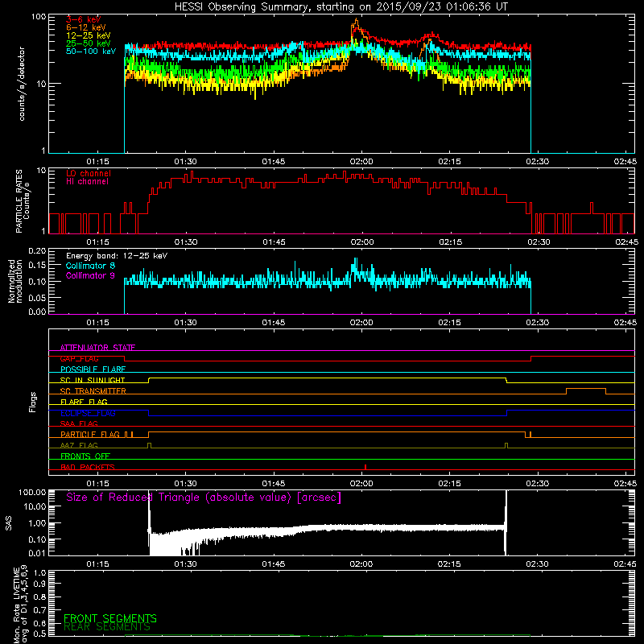
Task: Click the PARTICLE RATES axis label
Action: 23,201
